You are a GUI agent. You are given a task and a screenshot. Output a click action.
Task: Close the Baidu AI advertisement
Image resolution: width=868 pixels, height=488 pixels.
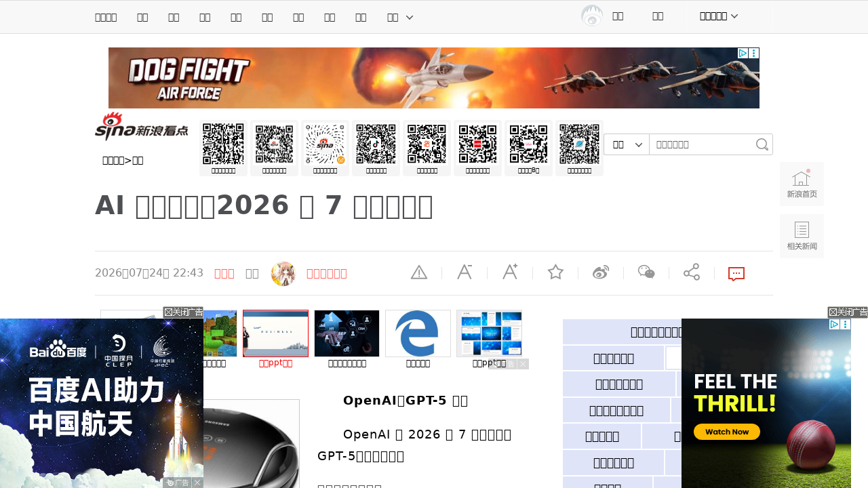pyautogui.click(x=182, y=312)
